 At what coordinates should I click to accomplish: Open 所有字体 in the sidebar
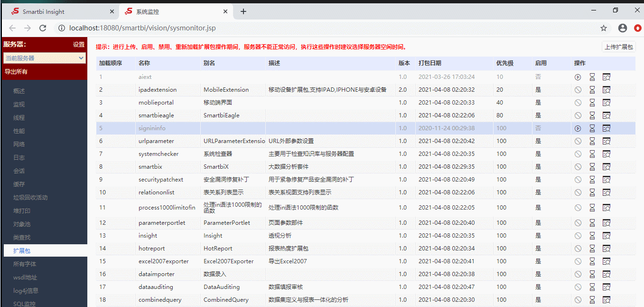tap(25, 264)
